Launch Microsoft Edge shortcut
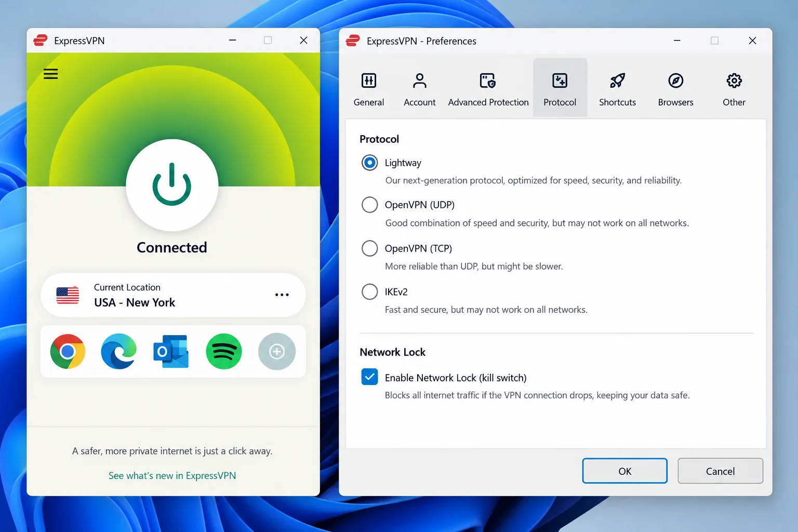This screenshot has height=532, width=798. 119,352
